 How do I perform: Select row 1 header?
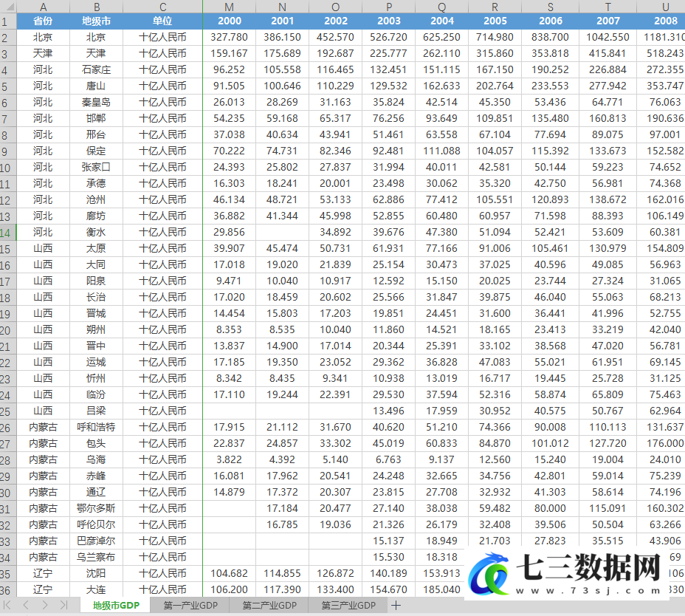(8, 21)
